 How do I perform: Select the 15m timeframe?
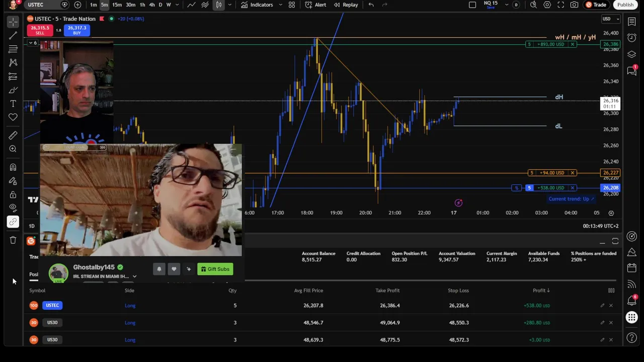click(x=117, y=5)
